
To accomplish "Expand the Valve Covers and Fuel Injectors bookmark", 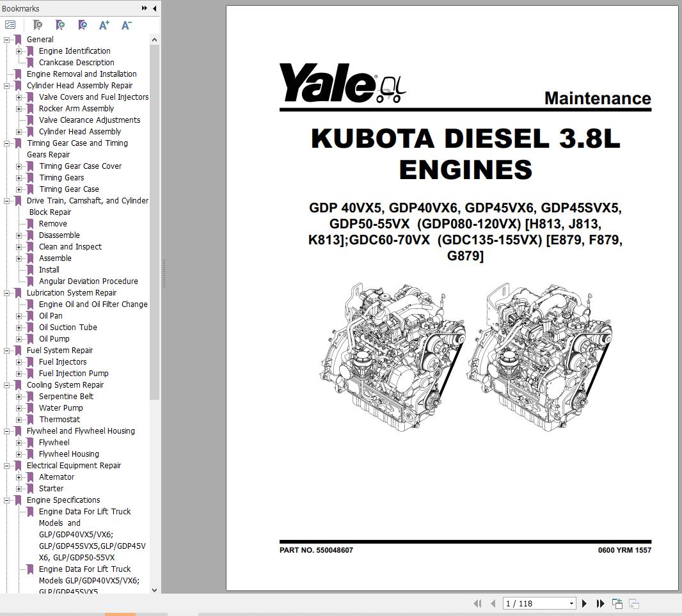I will click(x=19, y=97).
